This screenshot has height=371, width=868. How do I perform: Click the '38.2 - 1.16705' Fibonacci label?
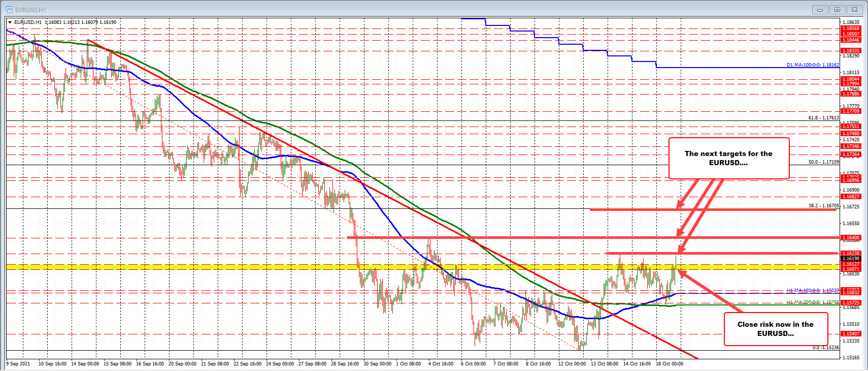pos(823,206)
